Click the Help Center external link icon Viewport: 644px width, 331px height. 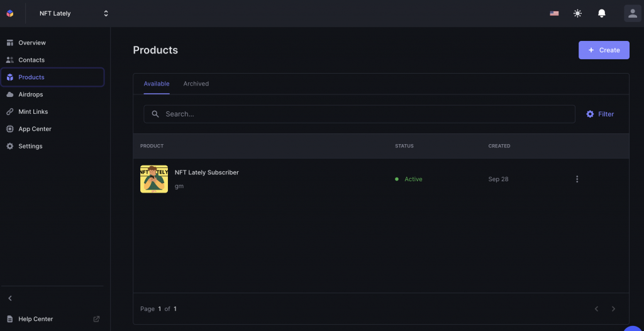pyautogui.click(x=96, y=319)
